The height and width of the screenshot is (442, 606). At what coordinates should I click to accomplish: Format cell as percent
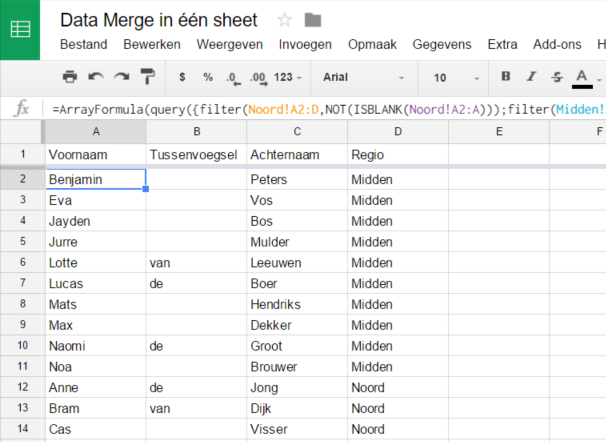208,77
